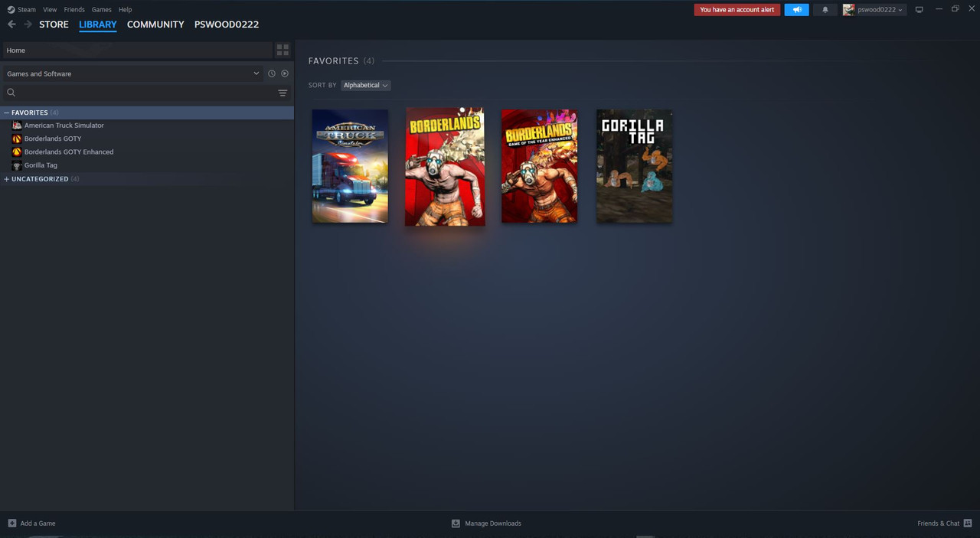Click the Steam logo icon

point(11,10)
